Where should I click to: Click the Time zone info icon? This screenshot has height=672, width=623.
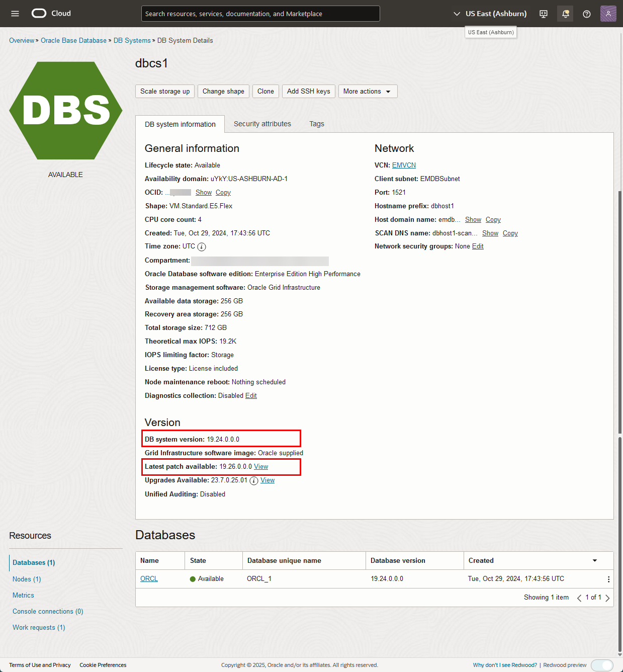click(202, 246)
